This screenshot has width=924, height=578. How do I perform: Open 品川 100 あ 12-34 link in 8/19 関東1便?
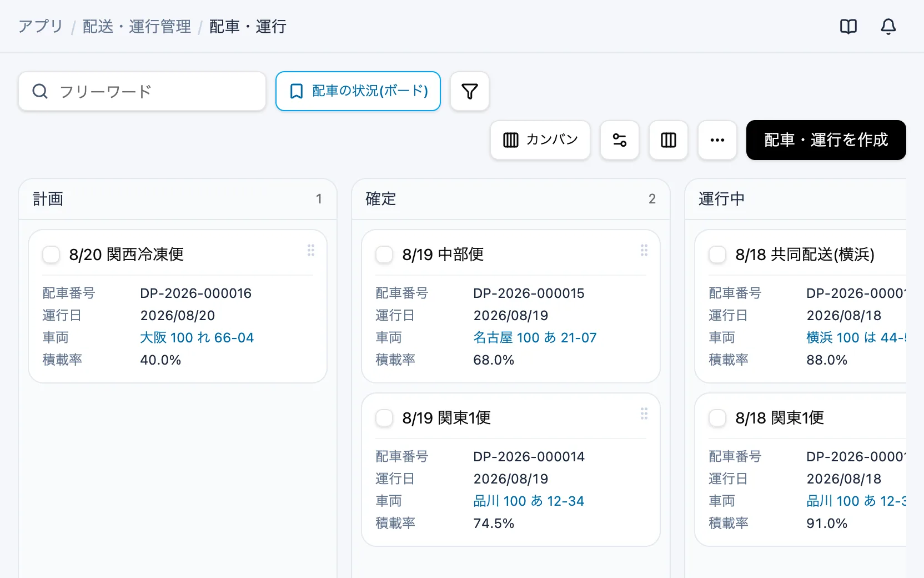[x=529, y=501]
